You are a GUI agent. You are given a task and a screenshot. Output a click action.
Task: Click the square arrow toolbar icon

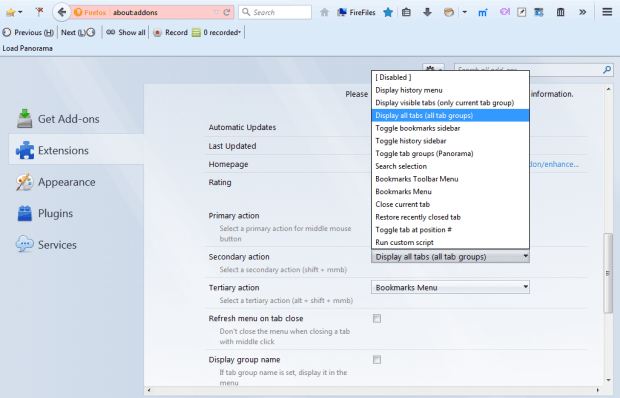[522, 12]
